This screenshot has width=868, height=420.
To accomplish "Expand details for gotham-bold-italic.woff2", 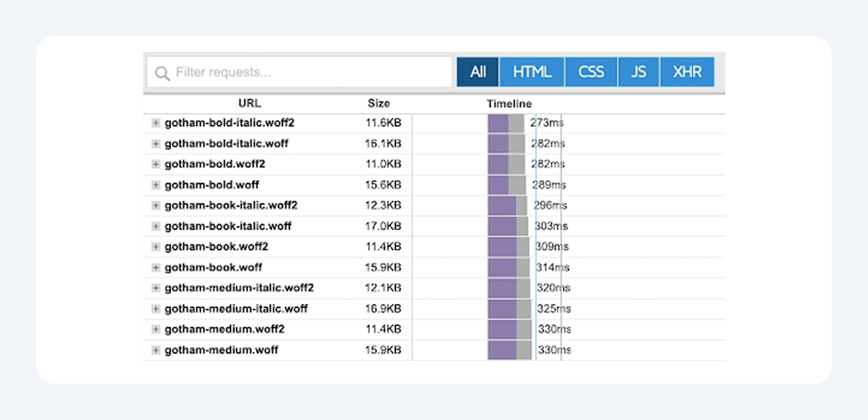I will point(156,123).
